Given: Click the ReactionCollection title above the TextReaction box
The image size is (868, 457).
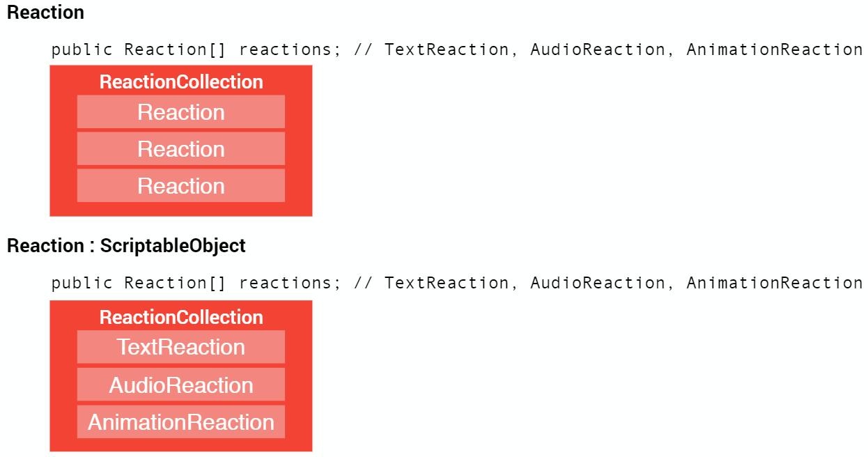Looking at the screenshot, I should coord(181,317).
